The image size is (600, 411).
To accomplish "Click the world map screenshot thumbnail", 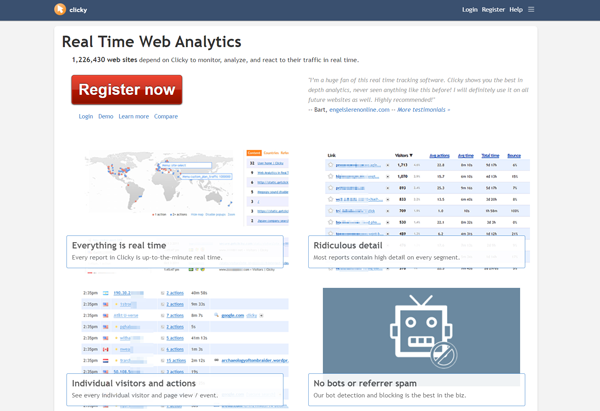I will point(159,183).
